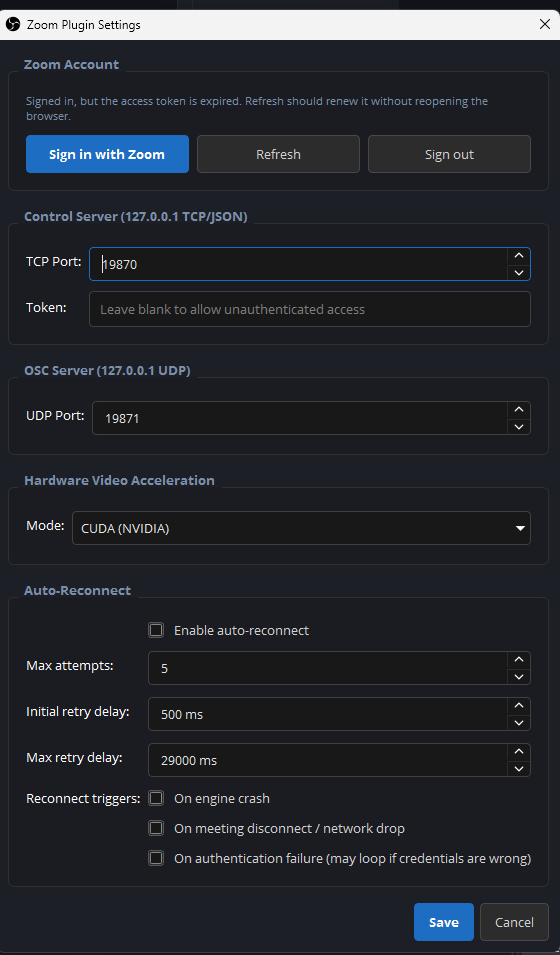Check On meeting disconnect / network drop
Viewport: 560px width, 955px height.
tap(157, 828)
